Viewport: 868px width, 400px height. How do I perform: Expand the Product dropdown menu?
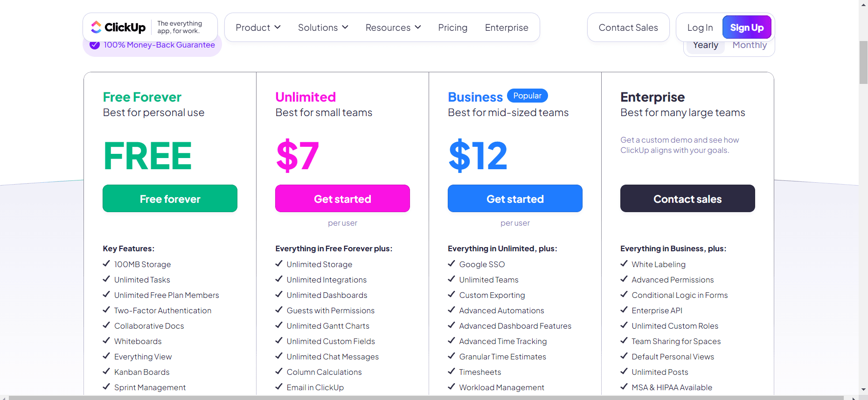pos(258,28)
